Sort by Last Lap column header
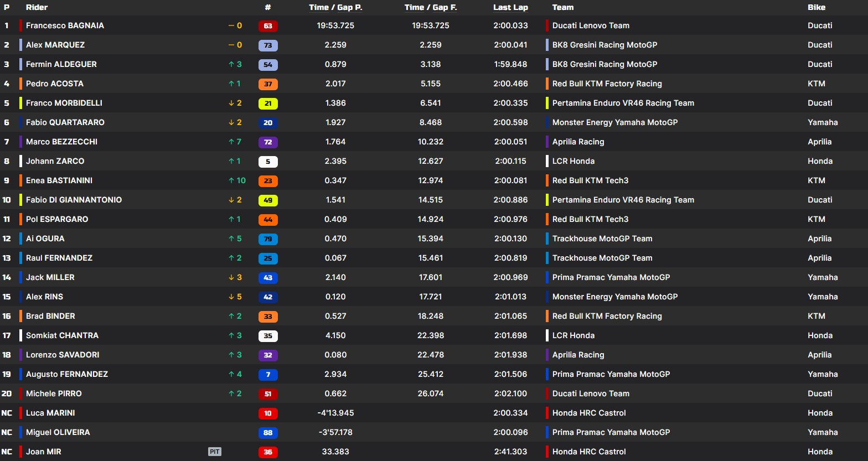868x461 pixels. coord(510,7)
